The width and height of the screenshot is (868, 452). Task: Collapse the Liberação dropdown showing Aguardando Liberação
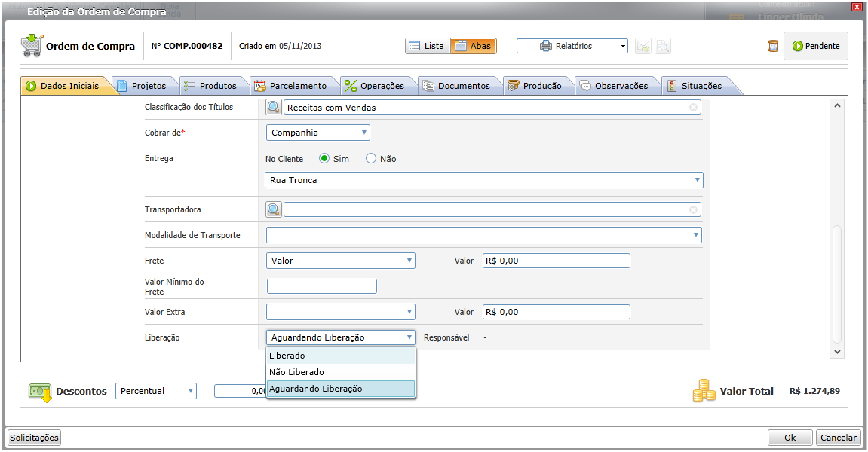pos(340,337)
